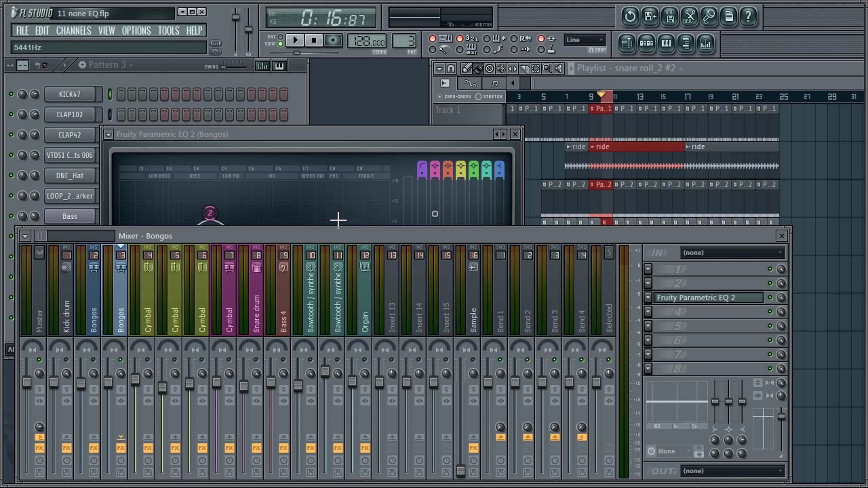Toggle the CLAP102 channel mute LED
The height and width of the screenshot is (488, 868).
coord(11,115)
